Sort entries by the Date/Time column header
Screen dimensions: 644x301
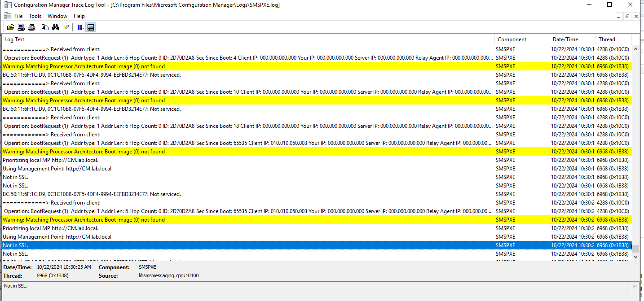[x=565, y=39]
